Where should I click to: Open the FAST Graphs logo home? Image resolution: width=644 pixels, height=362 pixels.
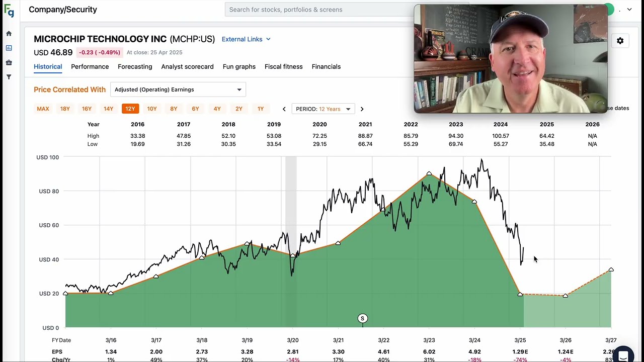[9, 10]
